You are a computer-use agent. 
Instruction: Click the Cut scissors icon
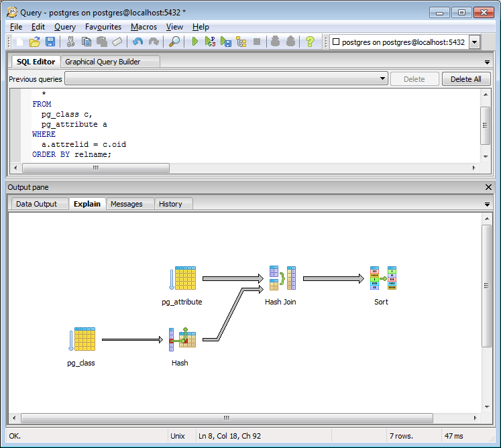[70, 42]
